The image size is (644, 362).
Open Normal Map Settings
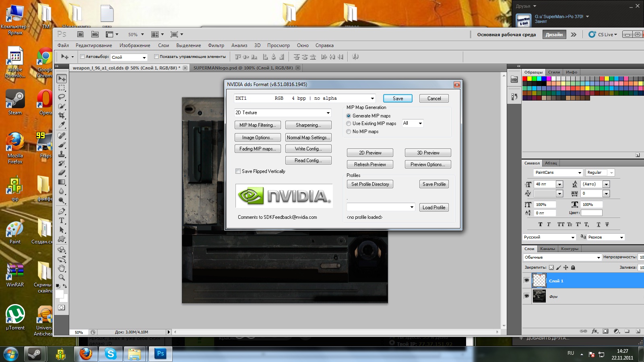click(308, 138)
